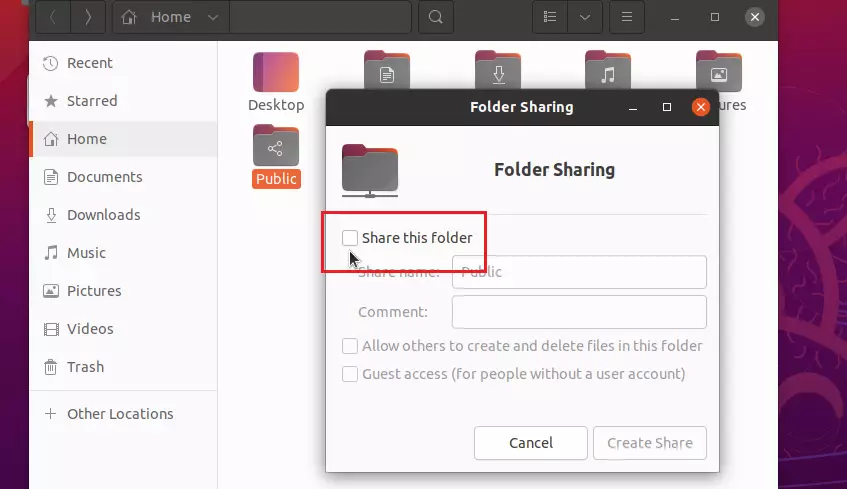The height and width of the screenshot is (489, 847).
Task: Open Videos in the sidebar
Action: [x=124, y=329]
